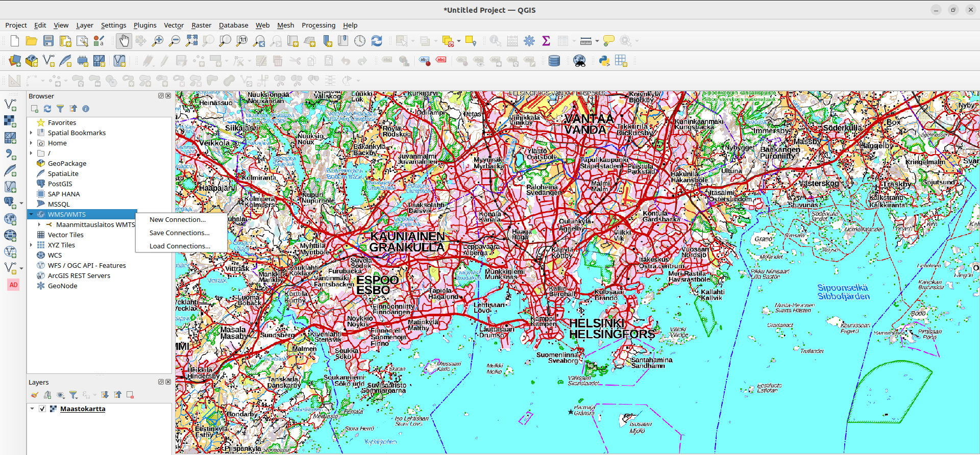Open the Plugins menu

coord(145,25)
